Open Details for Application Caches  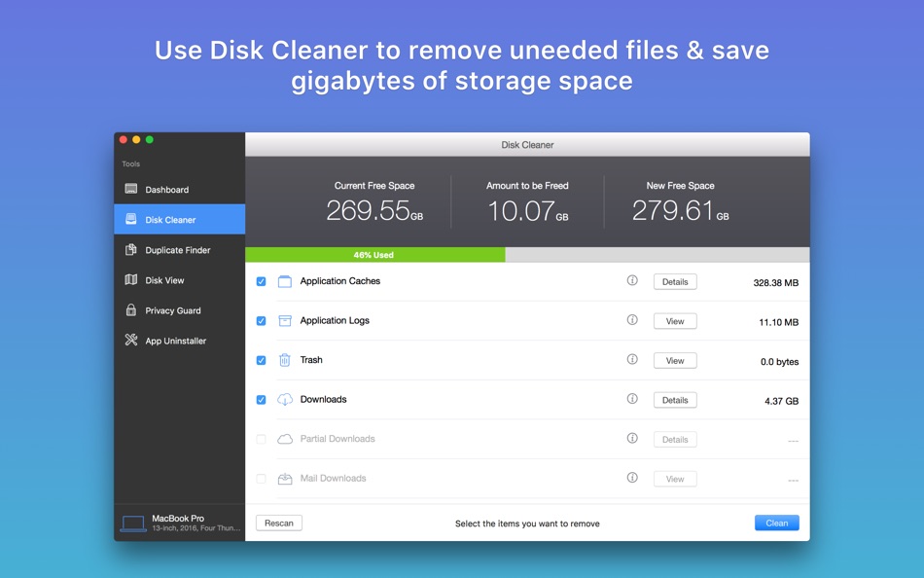click(675, 282)
